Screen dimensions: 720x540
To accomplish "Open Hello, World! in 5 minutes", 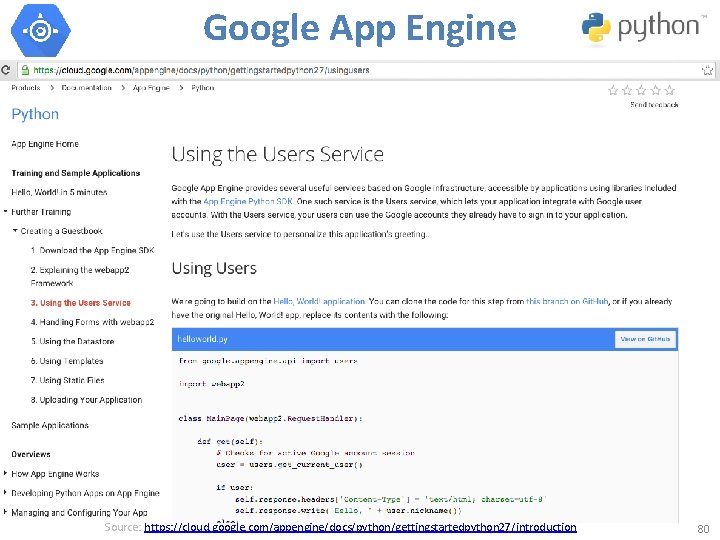I will pyautogui.click(x=59, y=192).
